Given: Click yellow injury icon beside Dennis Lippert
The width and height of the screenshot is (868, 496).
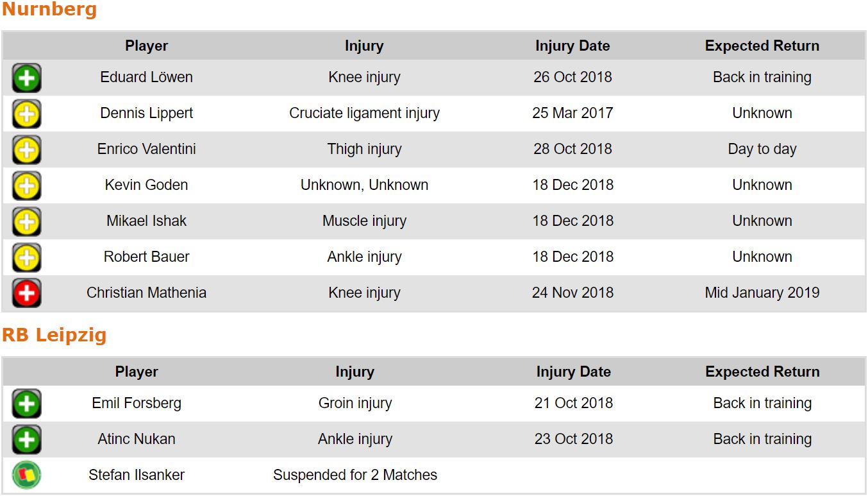Looking at the screenshot, I should pos(26,114).
